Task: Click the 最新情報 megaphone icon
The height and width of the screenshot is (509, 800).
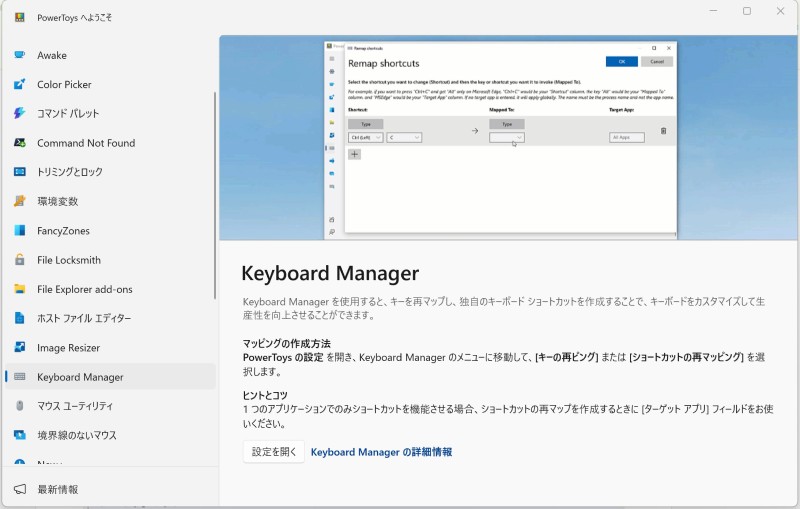Action: pyautogui.click(x=19, y=489)
